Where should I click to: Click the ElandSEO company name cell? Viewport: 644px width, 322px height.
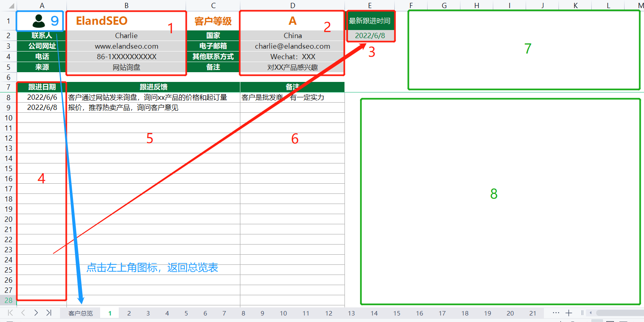126,21
